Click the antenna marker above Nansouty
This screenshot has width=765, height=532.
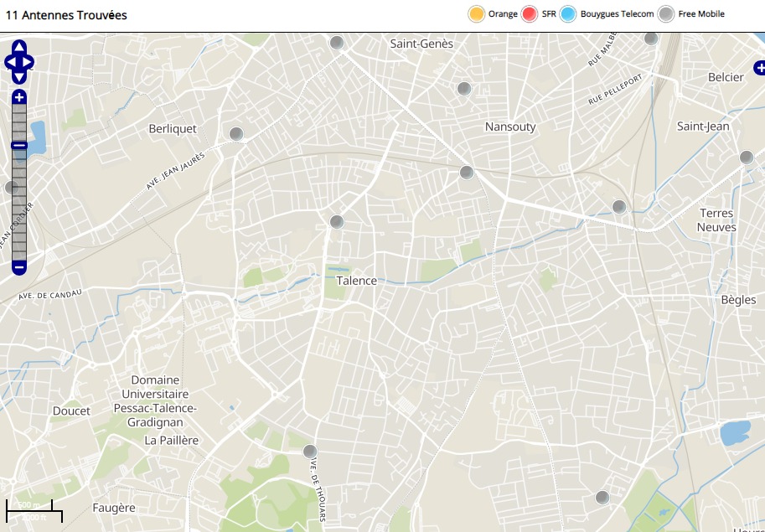coord(463,89)
